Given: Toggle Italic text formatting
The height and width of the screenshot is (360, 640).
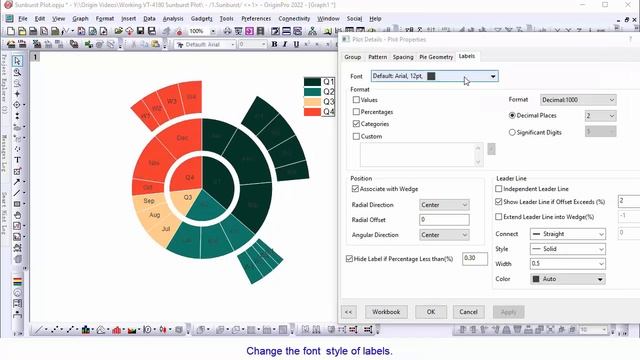Looking at the screenshot, I should click(285, 44).
